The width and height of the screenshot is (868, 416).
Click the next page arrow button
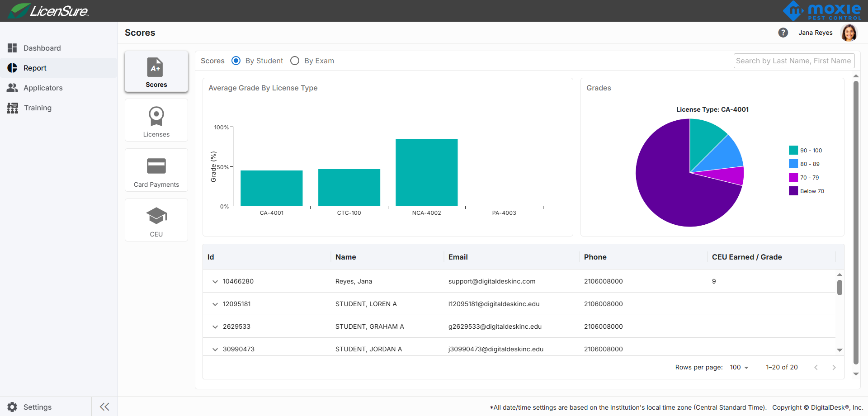point(834,367)
